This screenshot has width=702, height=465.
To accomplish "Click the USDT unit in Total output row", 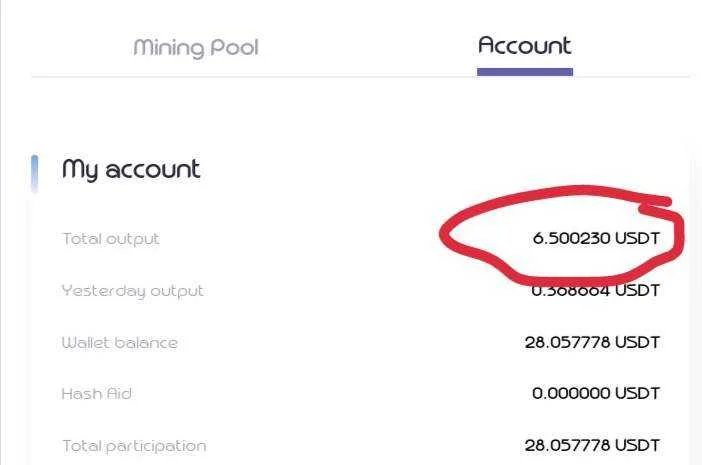I will coord(638,238).
